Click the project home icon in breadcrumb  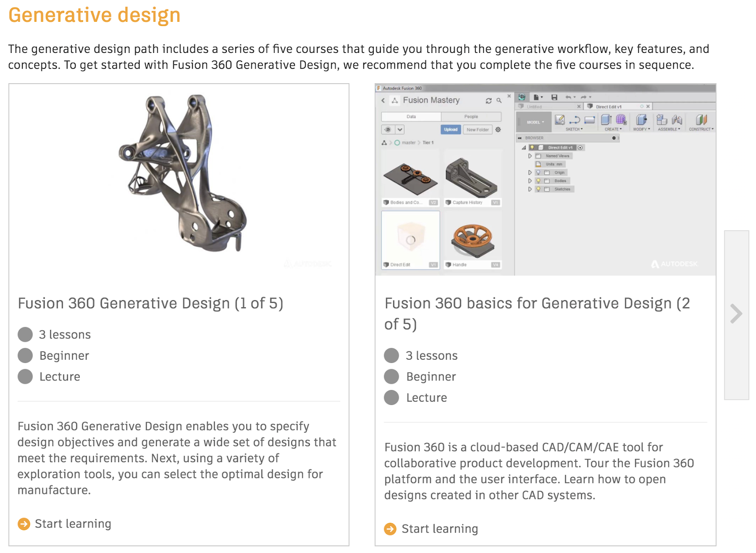tap(384, 143)
